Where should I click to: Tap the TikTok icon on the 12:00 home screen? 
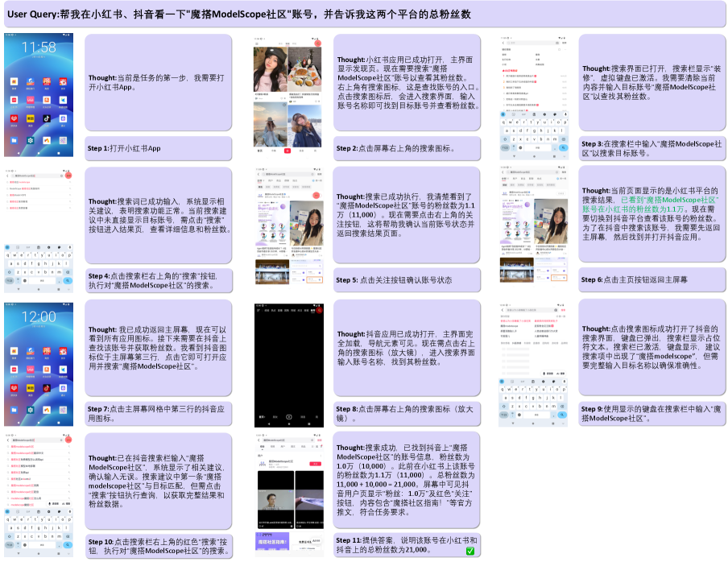click(x=47, y=388)
